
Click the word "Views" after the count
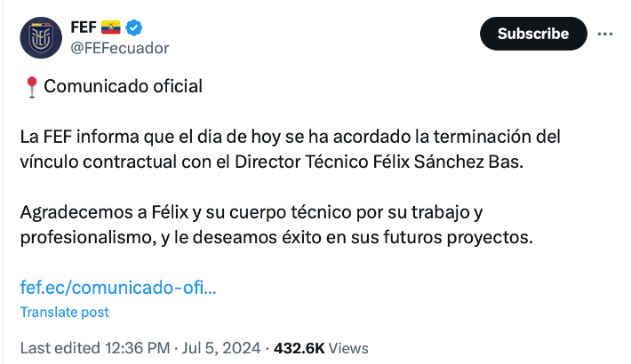[348, 348]
